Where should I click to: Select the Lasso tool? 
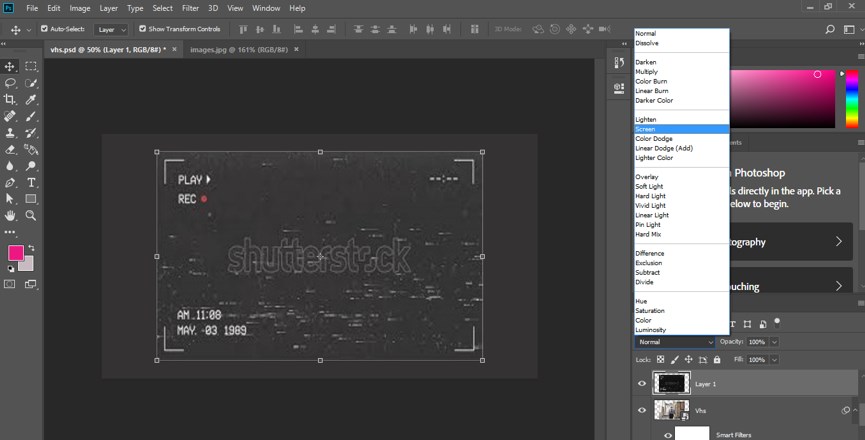coord(10,83)
